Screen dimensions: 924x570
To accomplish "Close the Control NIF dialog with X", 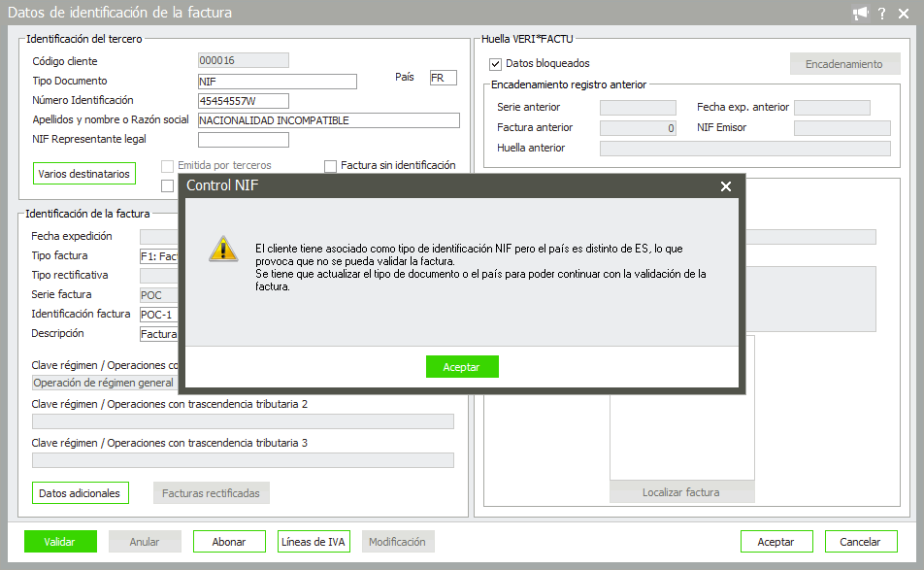I will (726, 186).
